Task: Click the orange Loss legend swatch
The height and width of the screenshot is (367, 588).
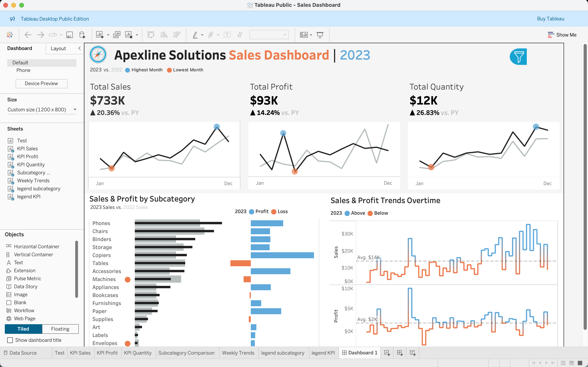Action: (274, 212)
